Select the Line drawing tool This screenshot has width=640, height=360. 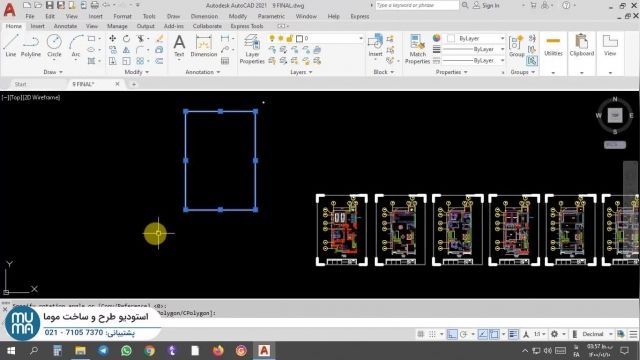[x=11, y=46]
